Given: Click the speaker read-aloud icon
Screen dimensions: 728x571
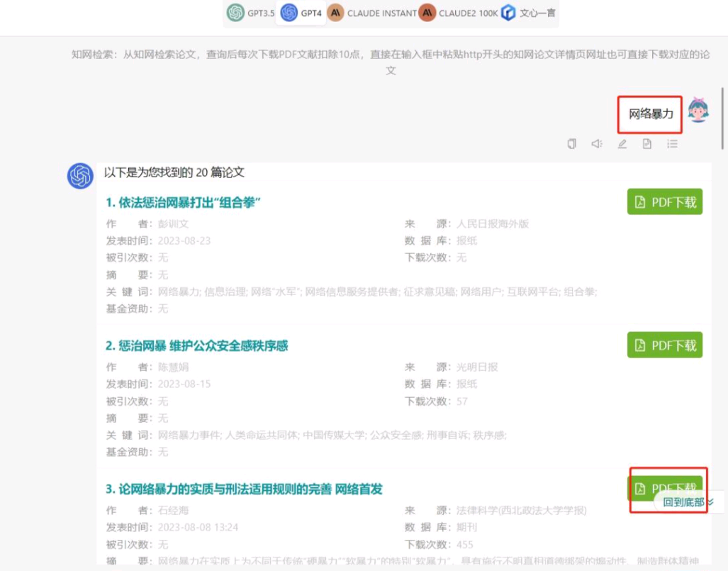Looking at the screenshot, I should coord(597,143).
